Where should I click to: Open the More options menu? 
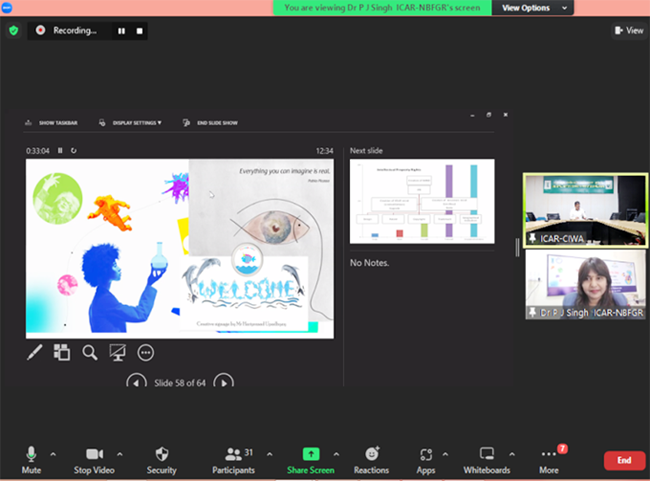[x=548, y=458]
